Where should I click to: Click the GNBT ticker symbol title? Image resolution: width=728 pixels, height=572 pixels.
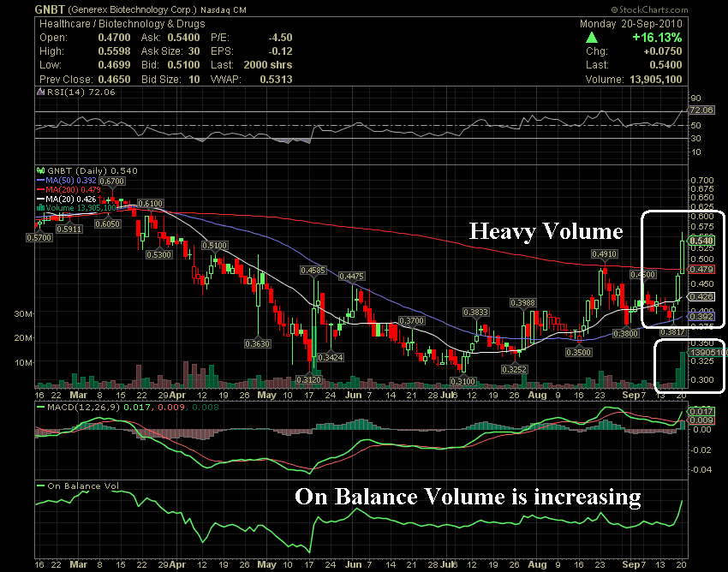(x=51, y=9)
